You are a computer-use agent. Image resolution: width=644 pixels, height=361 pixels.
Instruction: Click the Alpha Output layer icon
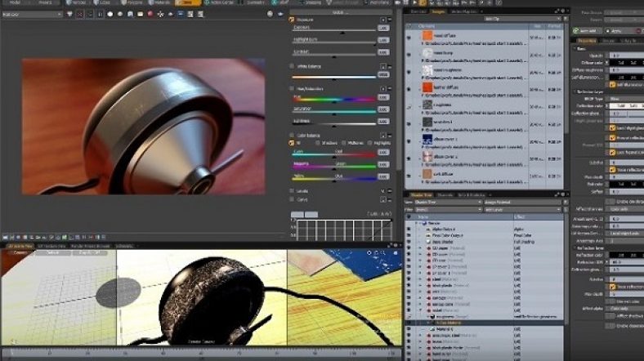(x=426, y=230)
